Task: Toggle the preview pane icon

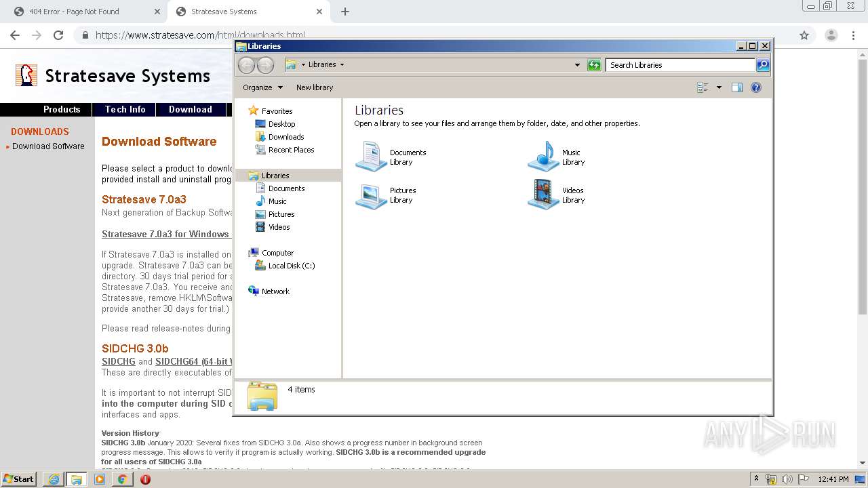Action: 737,87
